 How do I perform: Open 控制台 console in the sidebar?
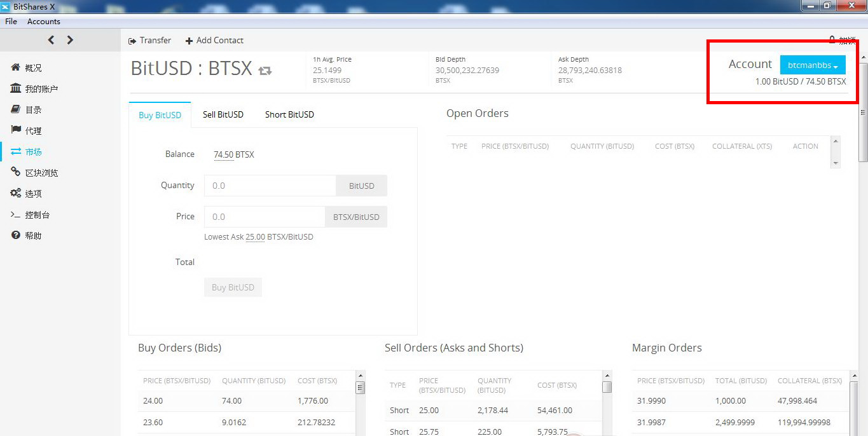pos(38,215)
